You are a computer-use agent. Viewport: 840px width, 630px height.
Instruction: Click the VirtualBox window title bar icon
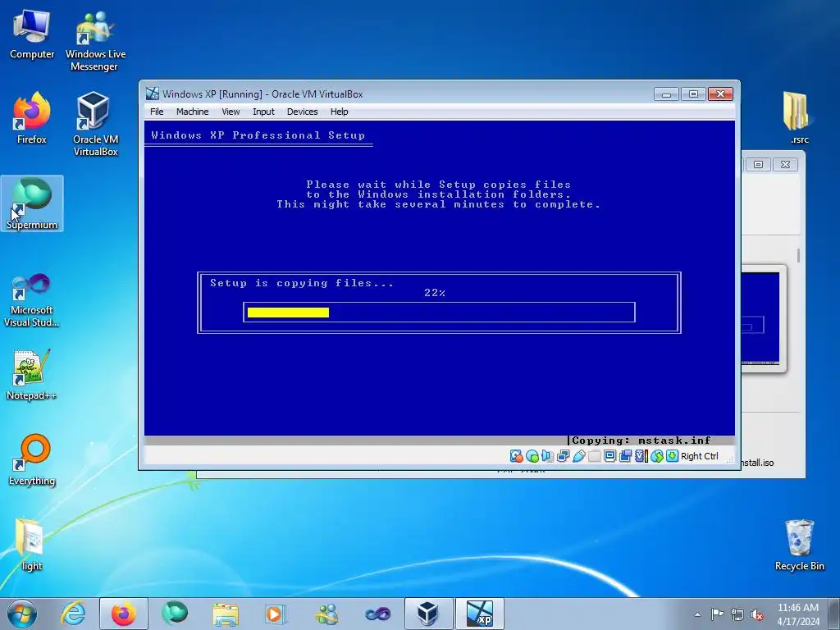coord(152,94)
